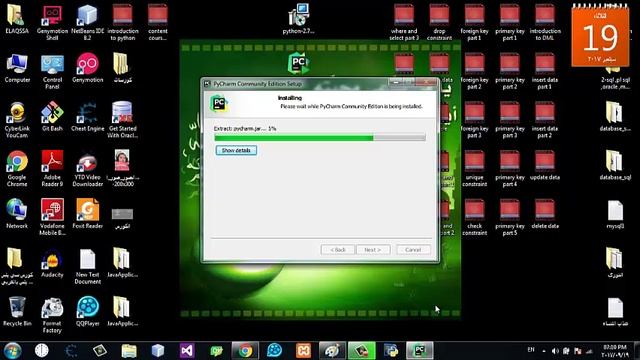Image resolution: width=640 pixels, height=360 pixels.
Task: Select primary key part 4 video
Action: pyautogui.click(x=509, y=169)
